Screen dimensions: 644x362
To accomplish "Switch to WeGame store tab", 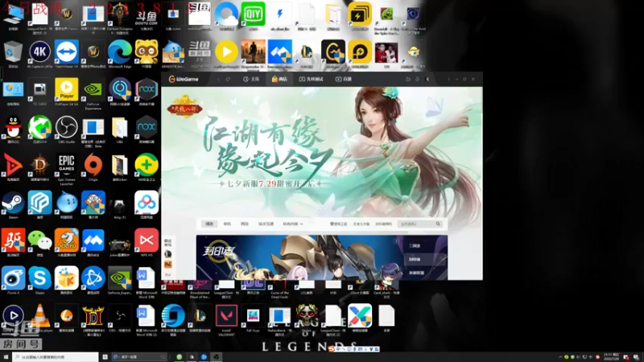I will (279, 79).
